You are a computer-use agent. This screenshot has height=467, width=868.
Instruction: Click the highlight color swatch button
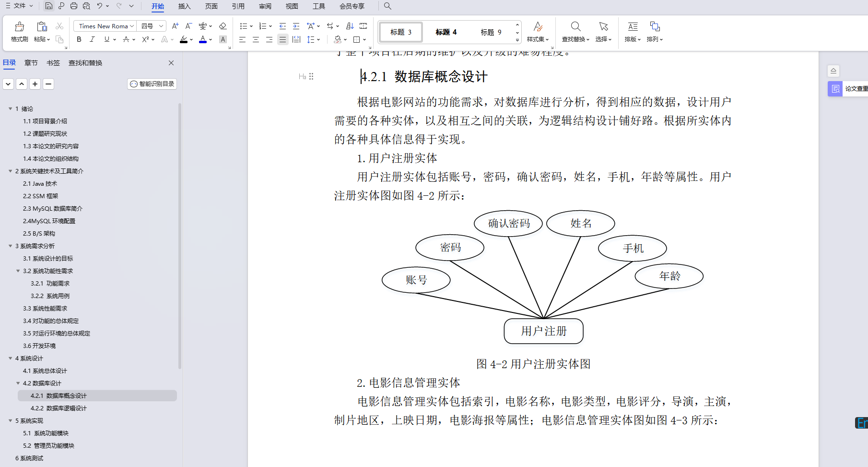pos(184,39)
